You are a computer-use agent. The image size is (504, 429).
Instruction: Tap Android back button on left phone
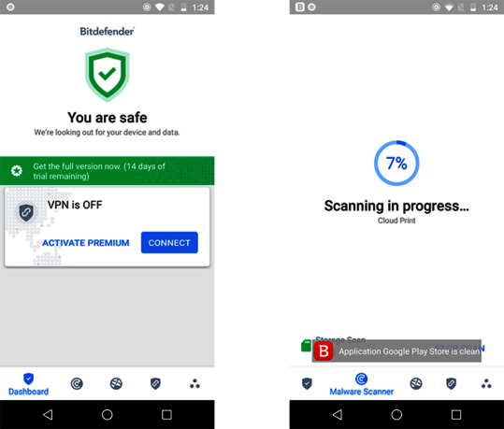48,415
